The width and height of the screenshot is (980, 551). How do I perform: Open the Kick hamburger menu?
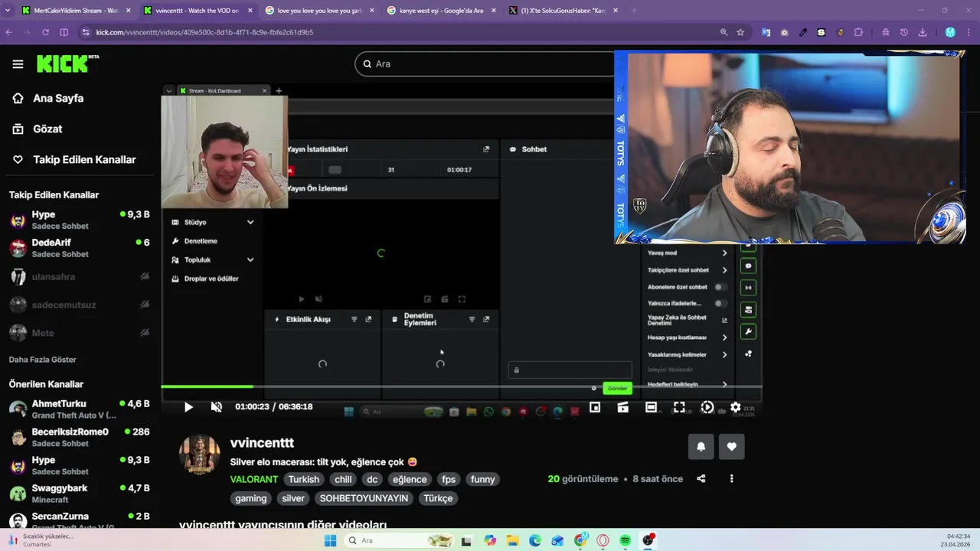[x=18, y=64]
